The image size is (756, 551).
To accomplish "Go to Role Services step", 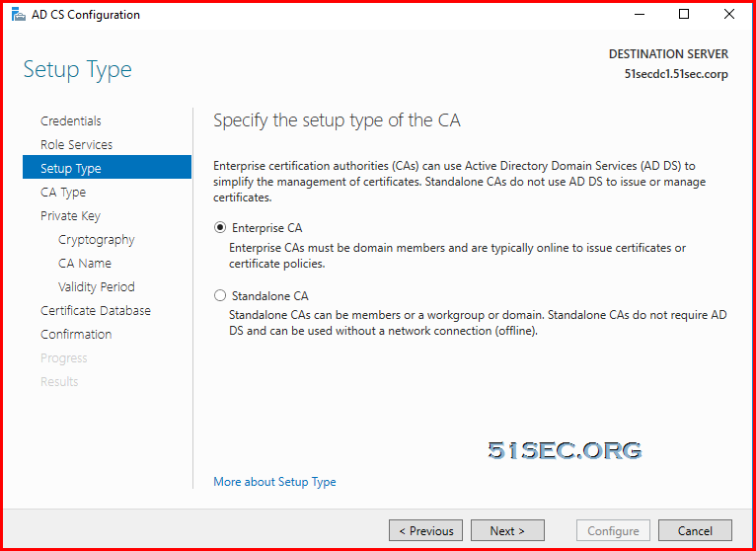I will [x=76, y=145].
